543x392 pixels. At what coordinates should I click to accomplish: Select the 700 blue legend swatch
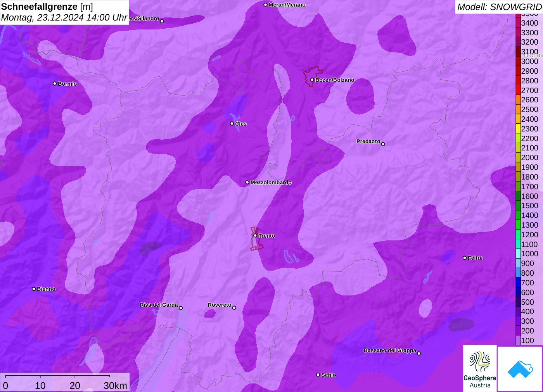point(518,283)
